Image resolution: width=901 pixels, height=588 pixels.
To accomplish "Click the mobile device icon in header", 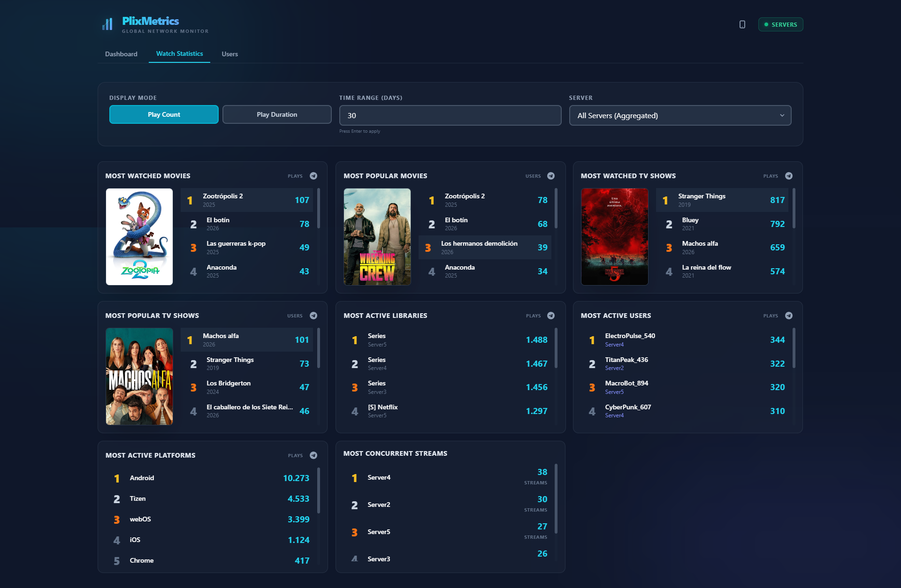I will coord(742,24).
